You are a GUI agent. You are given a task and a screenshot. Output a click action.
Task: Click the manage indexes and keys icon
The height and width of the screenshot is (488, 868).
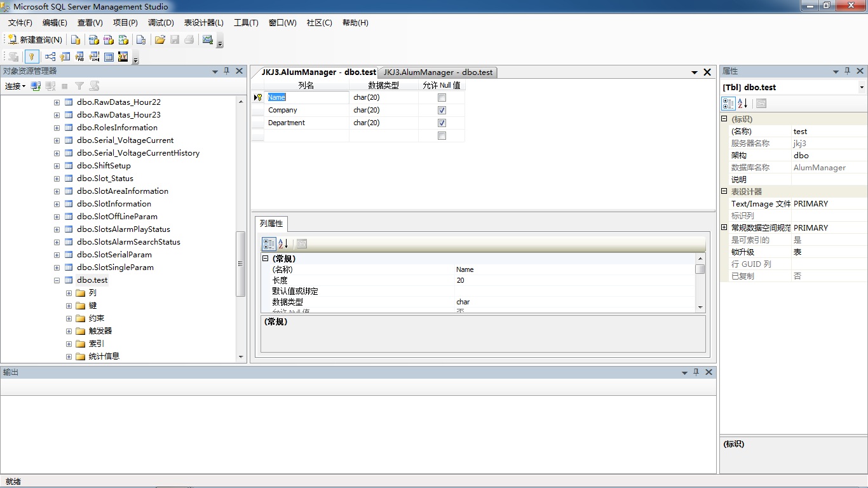point(65,57)
